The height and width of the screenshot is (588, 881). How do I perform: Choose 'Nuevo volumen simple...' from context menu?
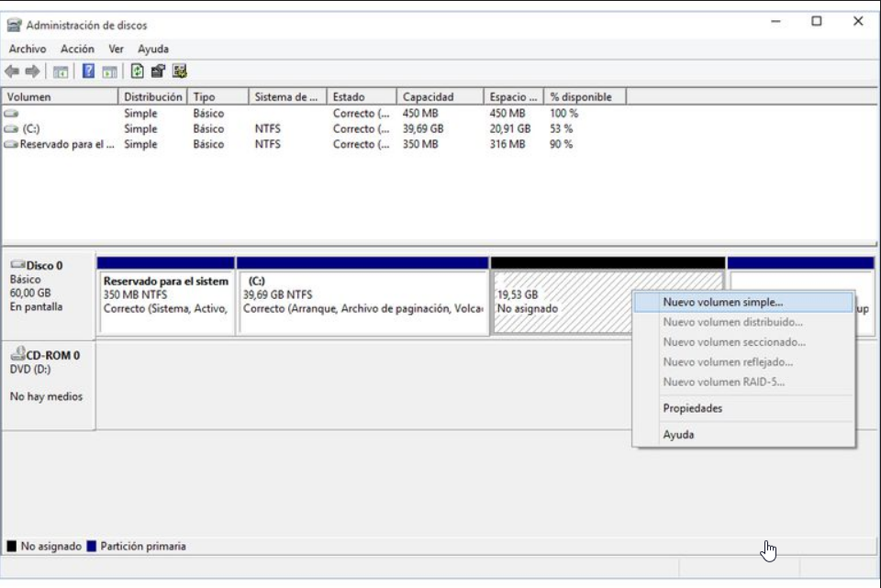point(722,302)
